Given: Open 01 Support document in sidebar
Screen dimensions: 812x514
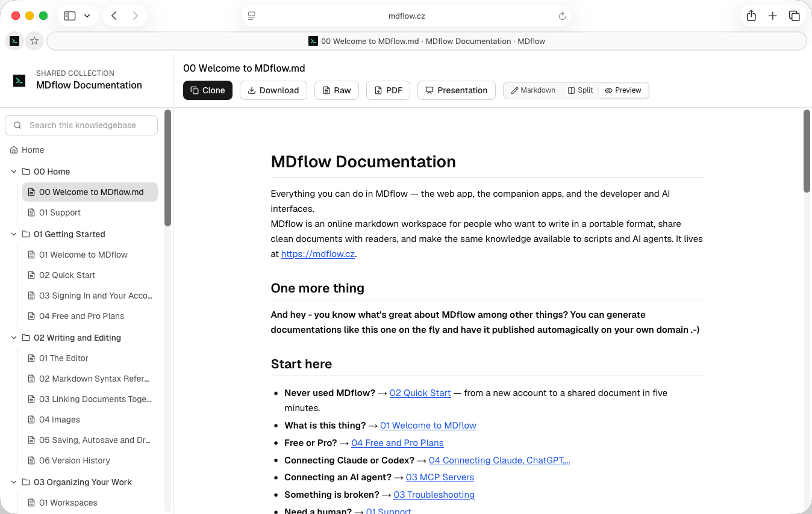Looking at the screenshot, I should click(x=90, y=212).
